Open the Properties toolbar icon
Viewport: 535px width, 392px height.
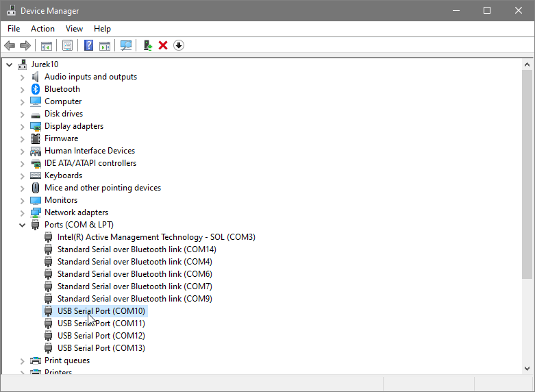(x=68, y=45)
